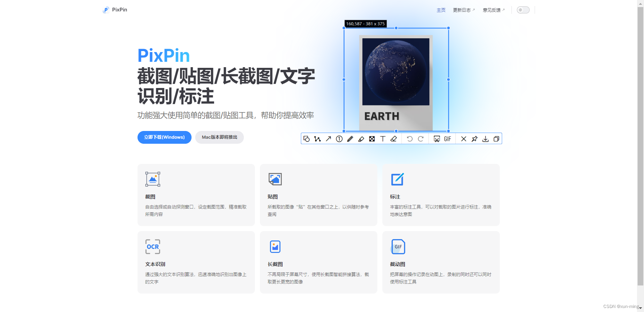Click description 自由选择或自动探测窗口
Image resolution: width=644 pixels, height=312 pixels.
[x=196, y=211]
